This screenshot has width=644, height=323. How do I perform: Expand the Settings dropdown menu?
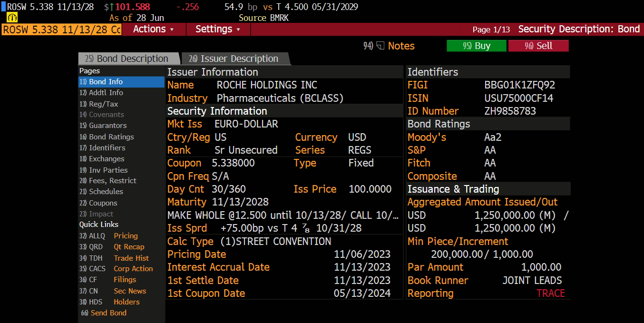click(218, 29)
